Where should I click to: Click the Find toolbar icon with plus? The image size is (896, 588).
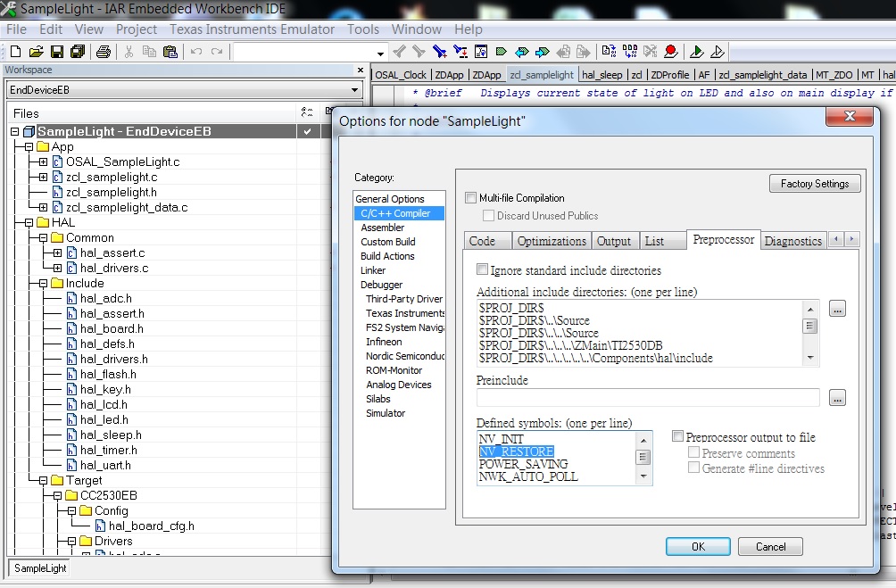(439, 52)
